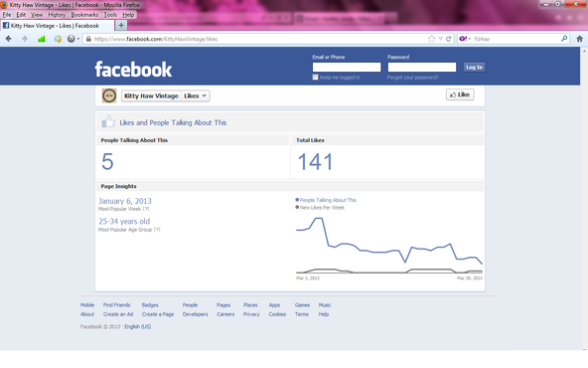Screen dimensions: 588x368
Task: Open the Tools menu
Action: (110, 15)
